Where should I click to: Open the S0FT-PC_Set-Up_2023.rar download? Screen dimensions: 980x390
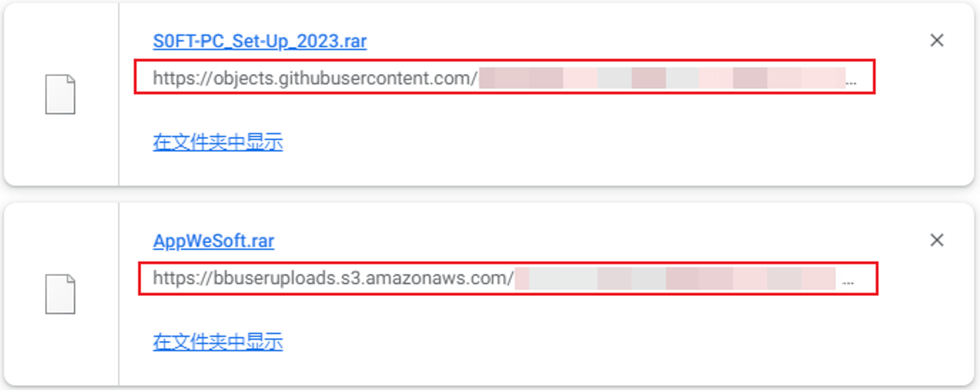[x=260, y=41]
